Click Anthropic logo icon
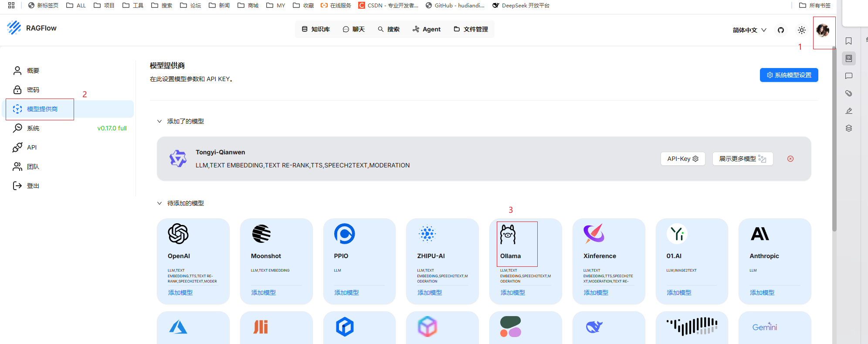The height and width of the screenshot is (344, 868). (760, 234)
